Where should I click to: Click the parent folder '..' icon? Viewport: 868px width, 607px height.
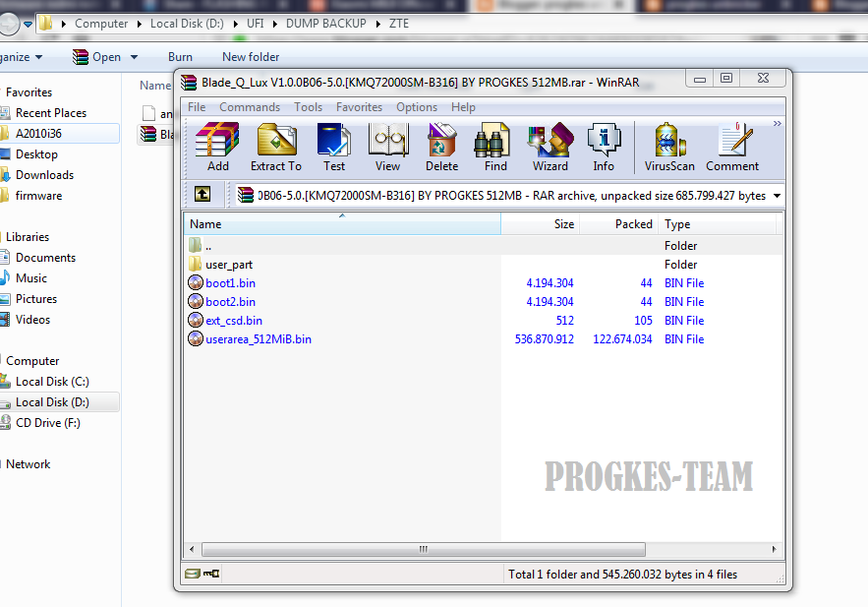195,245
